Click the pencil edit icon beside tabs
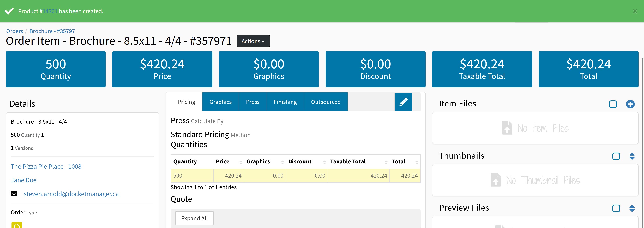The height and width of the screenshot is (228, 644). click(403, 102)
